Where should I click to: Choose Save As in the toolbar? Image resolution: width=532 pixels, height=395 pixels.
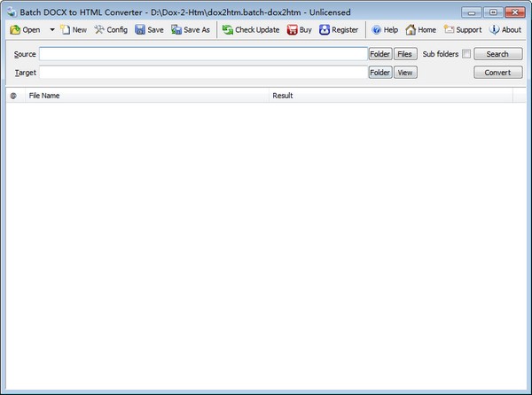pos(191,29)
